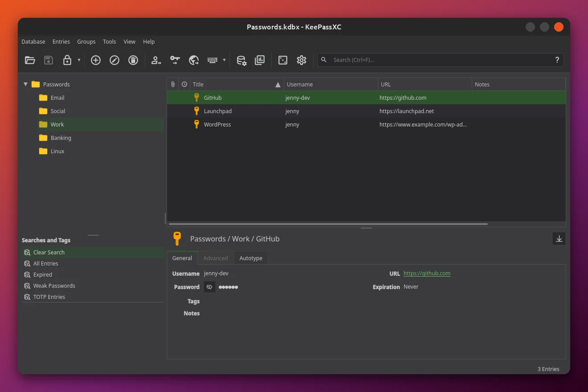Screen dimensions: 588x392
Task: Sort entries by Title column header
Action: point(237,84)
